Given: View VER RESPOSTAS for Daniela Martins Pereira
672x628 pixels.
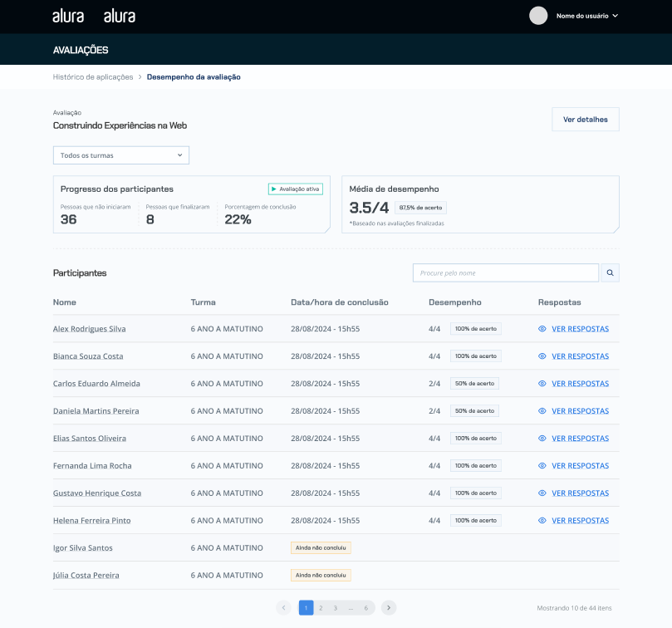Looking at the screenshot, I should pyautogui.click(x=581, y=411).
